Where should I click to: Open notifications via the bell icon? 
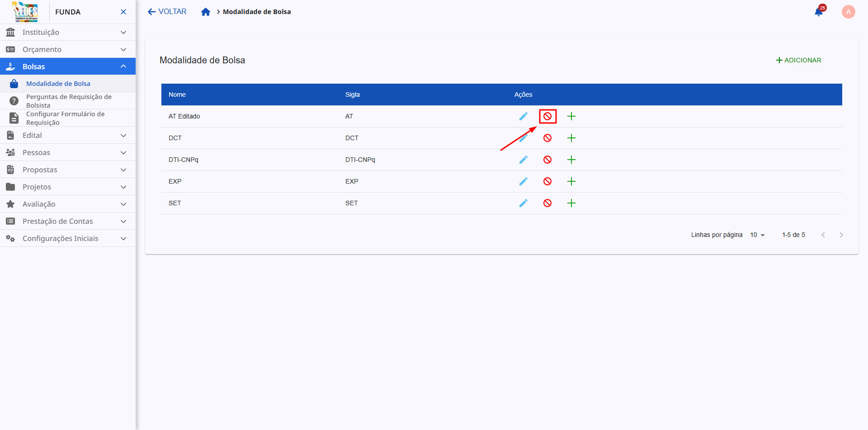[818, 12]
